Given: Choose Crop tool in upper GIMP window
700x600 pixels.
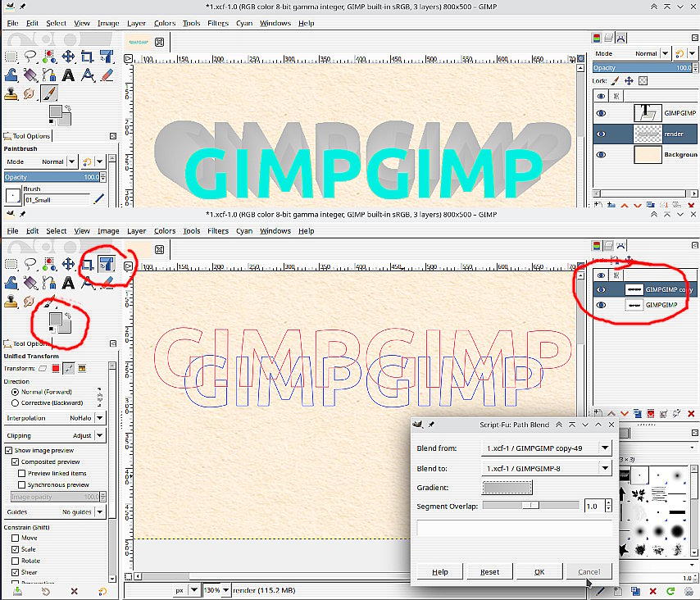Looking at the screenshot, I should click(x=87, y=57).
